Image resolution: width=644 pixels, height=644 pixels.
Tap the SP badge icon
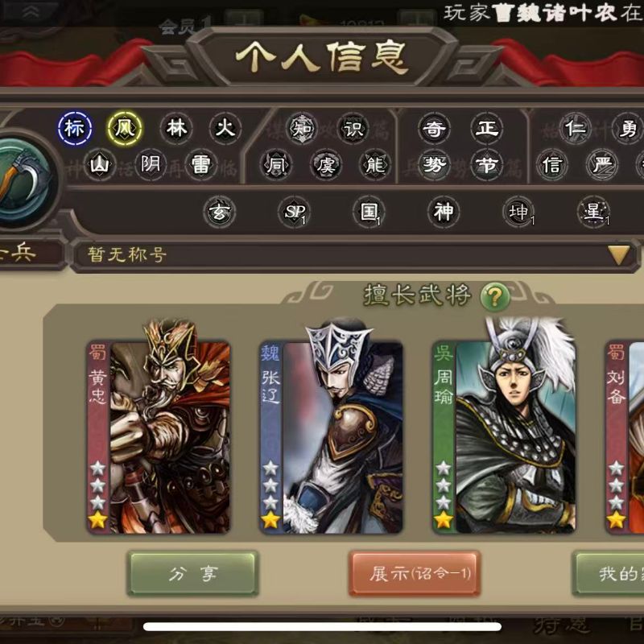294,212
